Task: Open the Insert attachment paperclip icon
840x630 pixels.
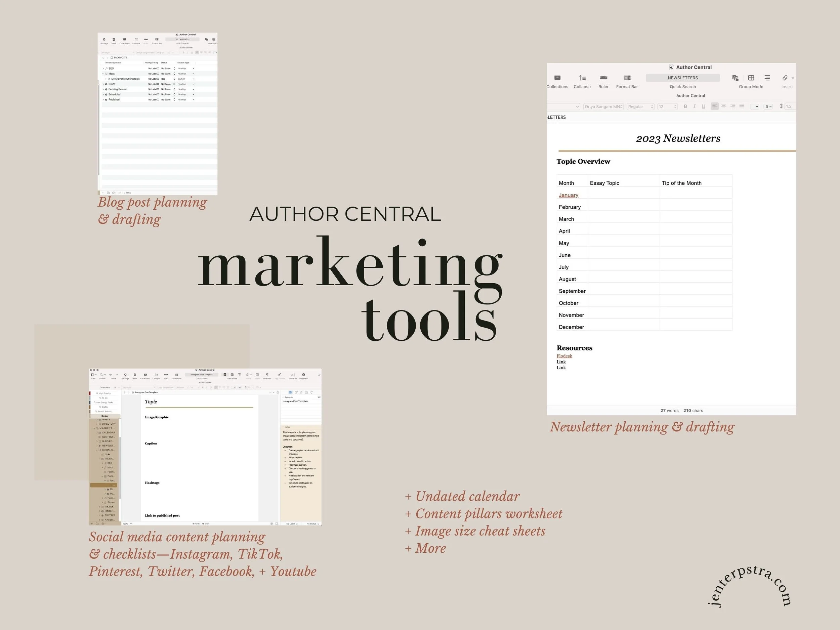Action: 785,78
